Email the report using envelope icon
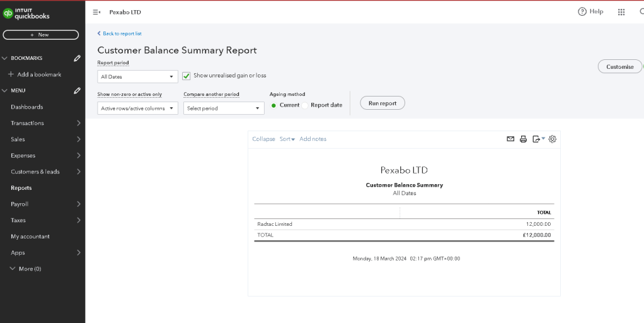 (510, 139)
